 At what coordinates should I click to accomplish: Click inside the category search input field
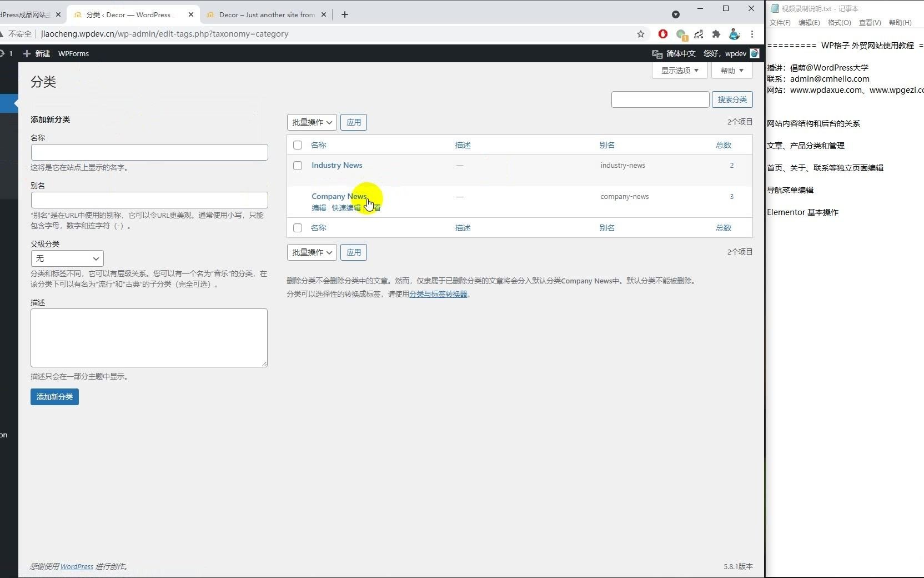(x=660, y=99)
